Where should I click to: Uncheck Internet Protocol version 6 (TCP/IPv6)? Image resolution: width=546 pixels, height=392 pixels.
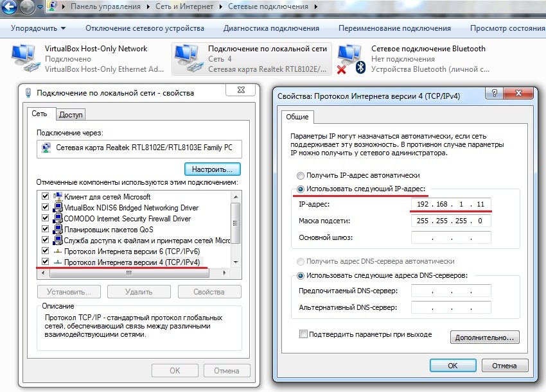[x=45, y=251]
